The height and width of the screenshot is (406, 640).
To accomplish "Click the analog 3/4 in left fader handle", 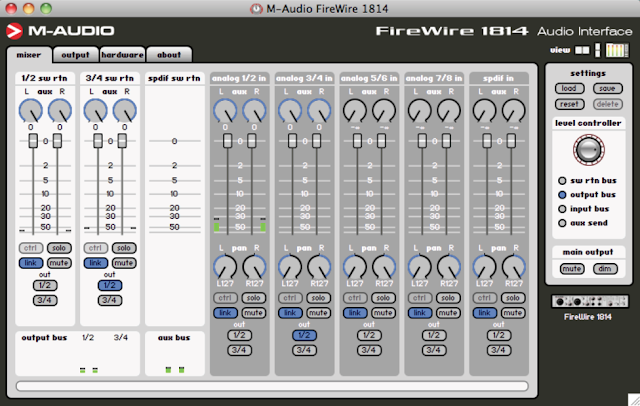I will click(x=292, y=141).
